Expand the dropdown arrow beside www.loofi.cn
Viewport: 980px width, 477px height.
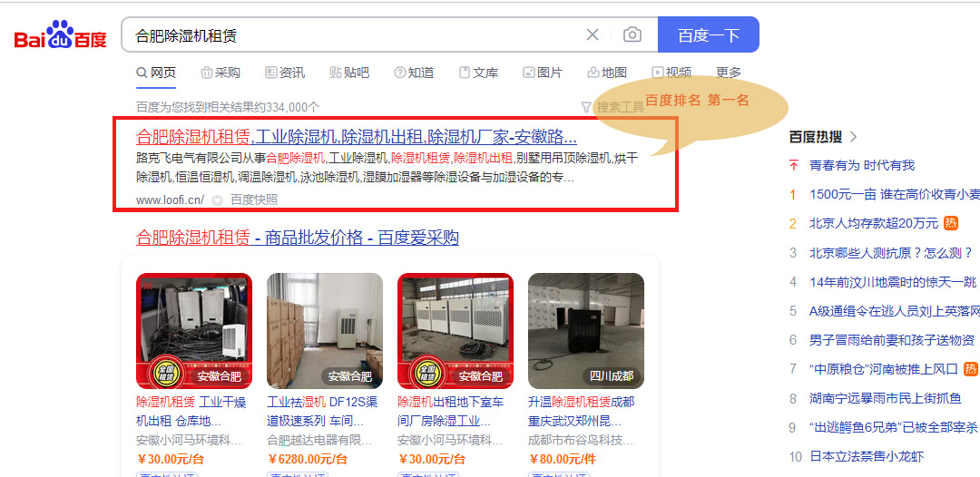point(218,200)
